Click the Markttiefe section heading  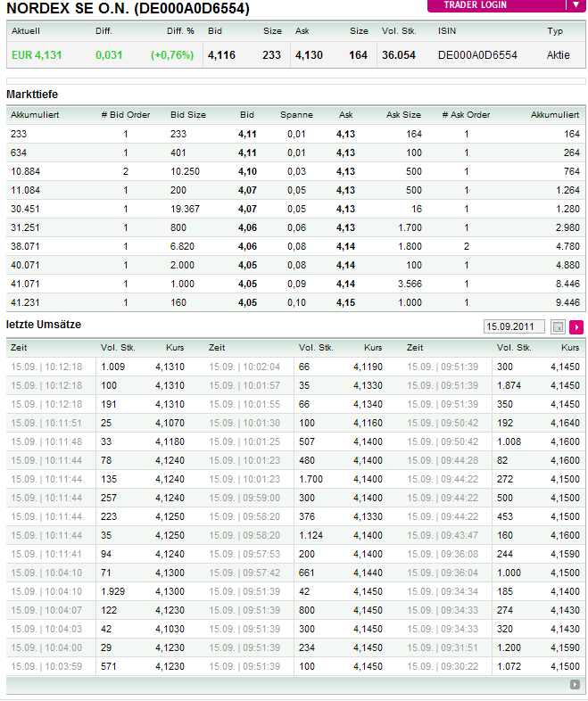pyautogui.click(x=32, y=95)
